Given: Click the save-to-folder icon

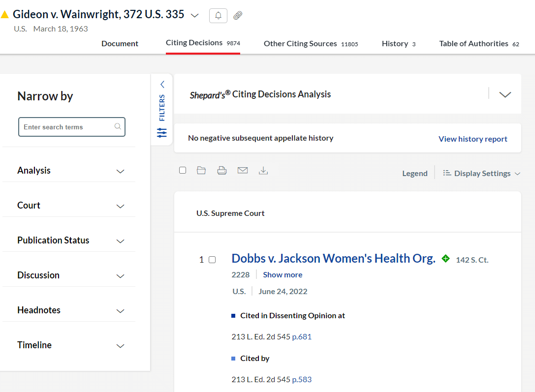Looking at the screenshot, I should (x=201, y=171).
